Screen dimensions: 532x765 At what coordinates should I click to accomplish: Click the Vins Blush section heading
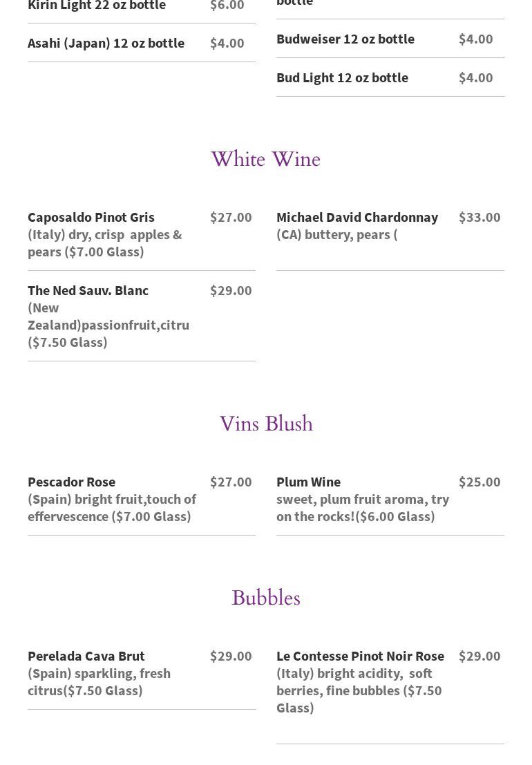click(266, 424)
